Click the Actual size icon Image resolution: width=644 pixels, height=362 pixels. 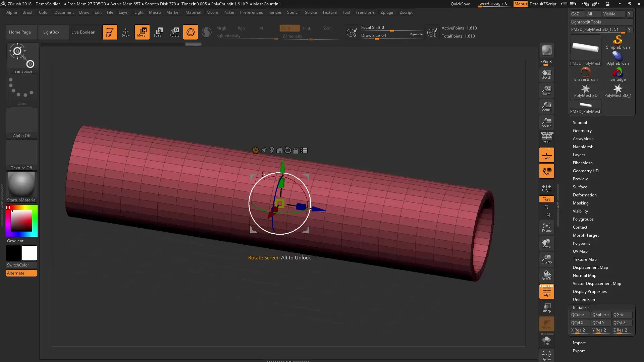point(547,107)
